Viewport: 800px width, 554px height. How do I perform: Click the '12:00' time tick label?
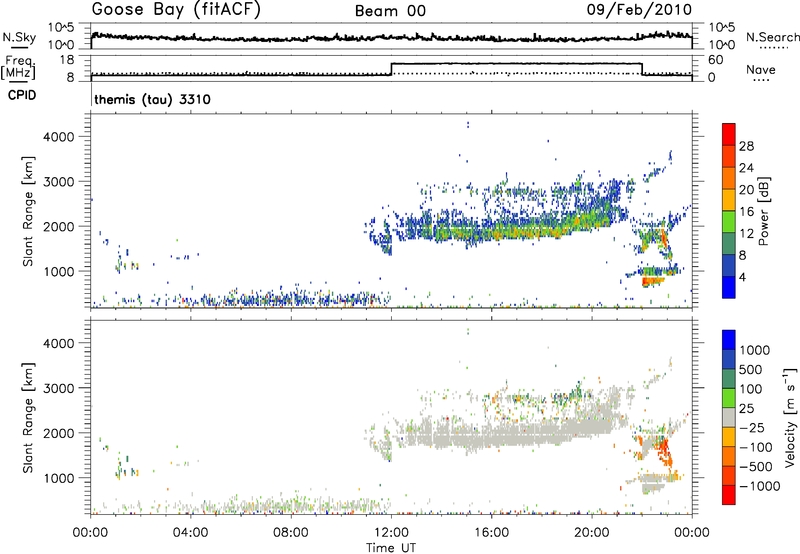pos(391,533)
